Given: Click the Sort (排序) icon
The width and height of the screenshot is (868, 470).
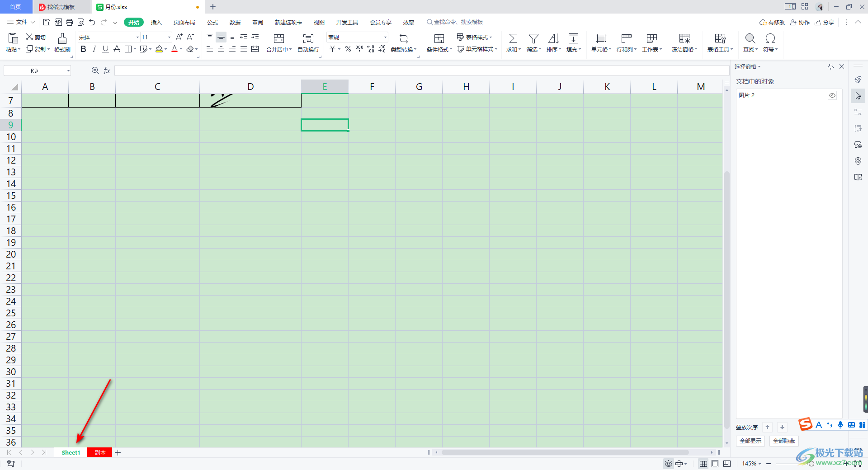Looking at the screenshot, I should click(553, 38).
